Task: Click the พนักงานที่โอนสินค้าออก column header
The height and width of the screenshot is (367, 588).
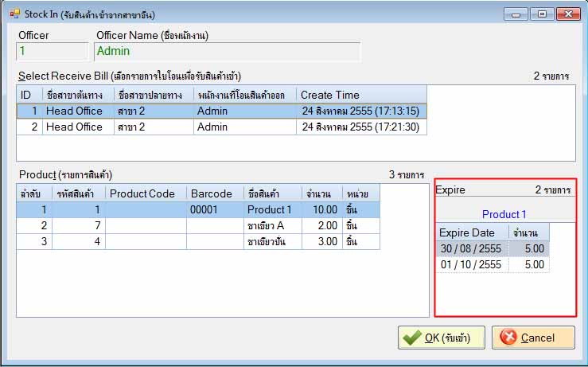Action: pyautogui.click(x=245, y=95)
